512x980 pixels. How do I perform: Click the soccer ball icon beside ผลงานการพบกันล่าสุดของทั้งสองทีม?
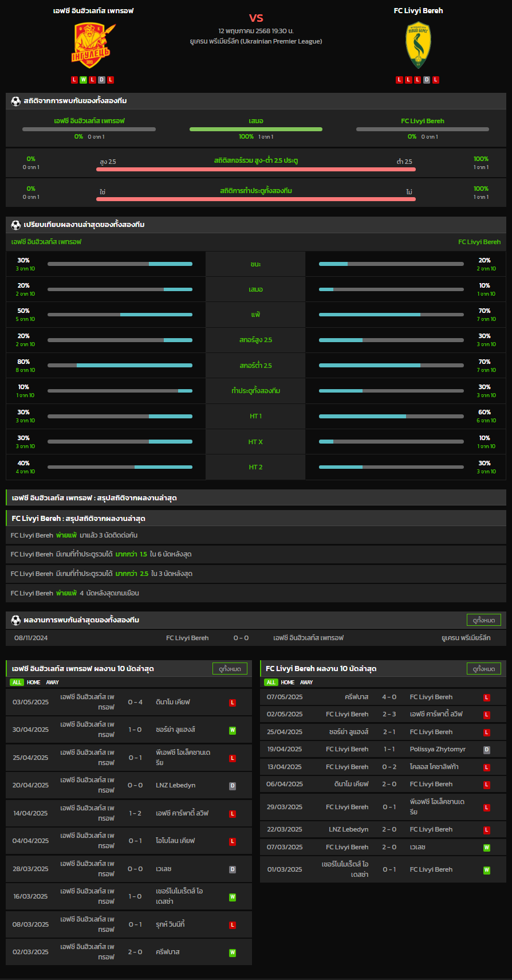pos(16,620)
